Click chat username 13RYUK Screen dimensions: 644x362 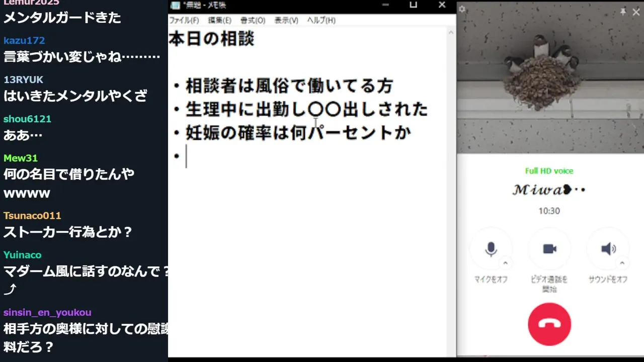(x=23, y=80)
